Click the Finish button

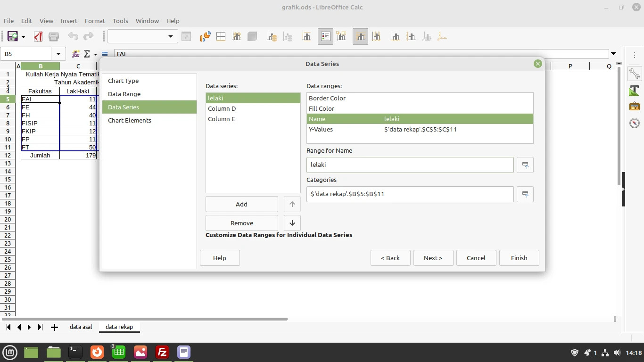(519, 258)
